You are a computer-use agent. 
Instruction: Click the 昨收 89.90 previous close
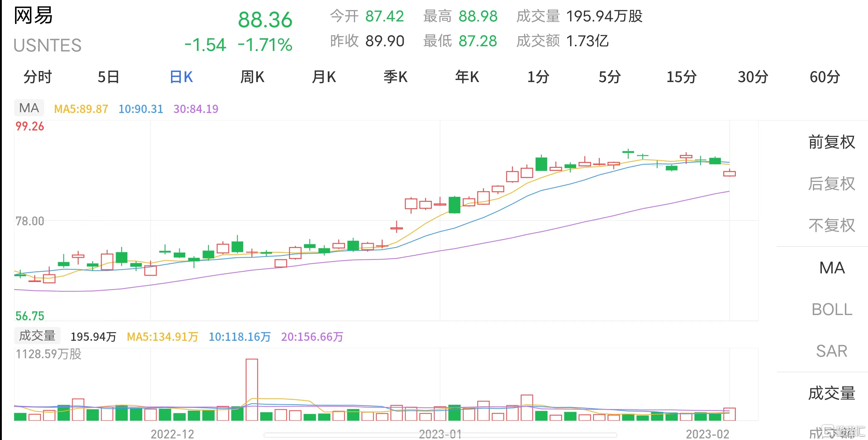pos(367,41)
